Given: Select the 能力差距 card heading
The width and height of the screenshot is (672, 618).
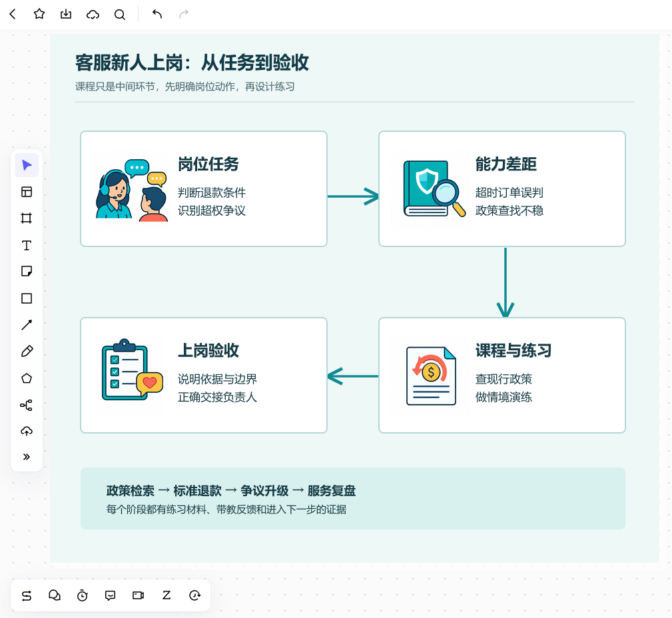Looking at the screenshot, I should [x=505, y=164].
